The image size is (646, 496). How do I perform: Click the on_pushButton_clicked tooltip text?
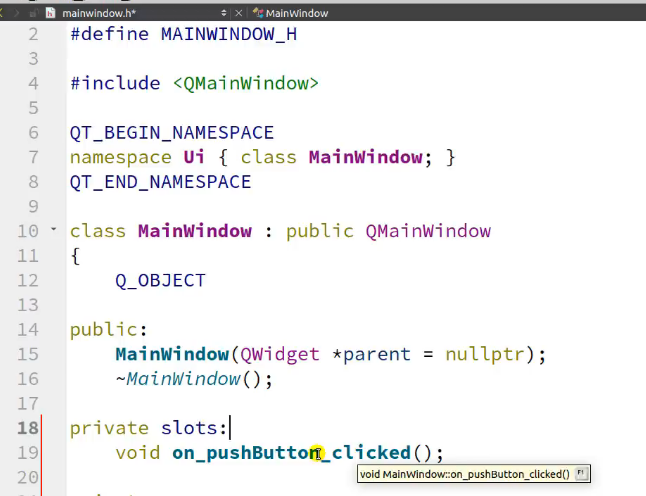coord(464,474)
